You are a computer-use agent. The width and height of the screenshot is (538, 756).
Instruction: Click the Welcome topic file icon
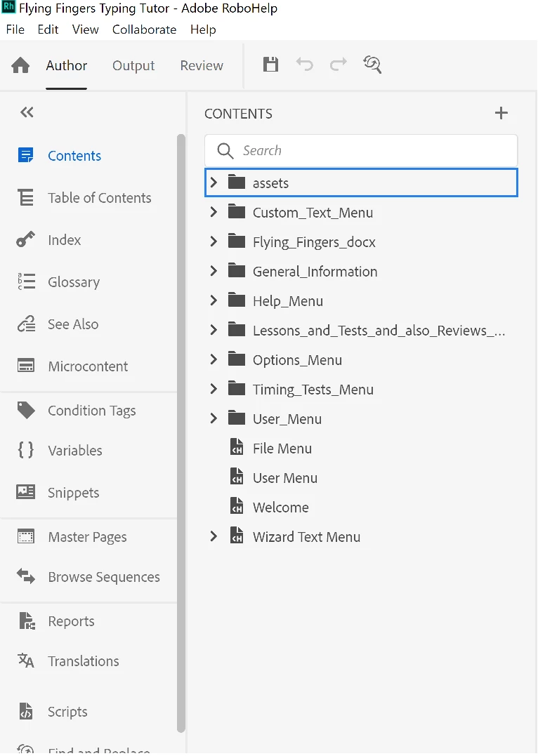pyautogui.click(x=237, y=506)
